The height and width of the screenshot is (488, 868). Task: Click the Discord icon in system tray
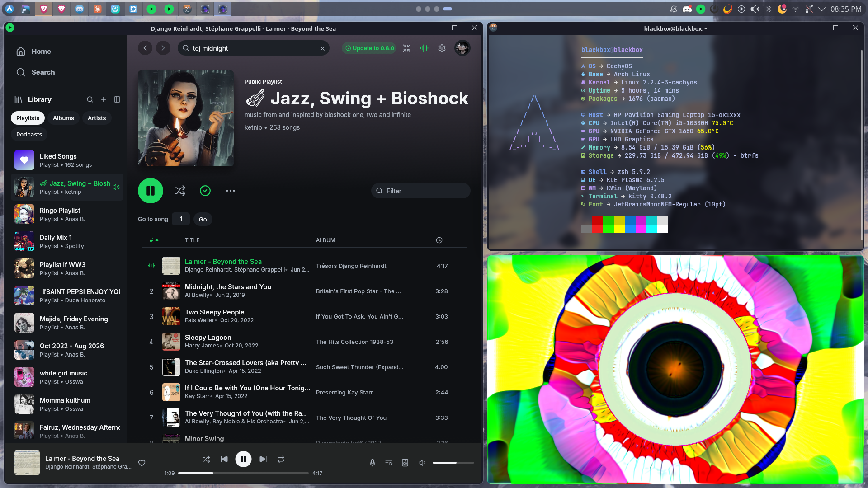click(687, 9)
